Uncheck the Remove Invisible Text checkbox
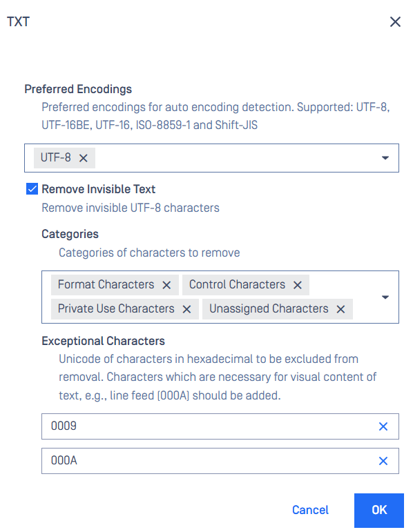The width and height of the screenshot is (413, 532). point(32,189)
